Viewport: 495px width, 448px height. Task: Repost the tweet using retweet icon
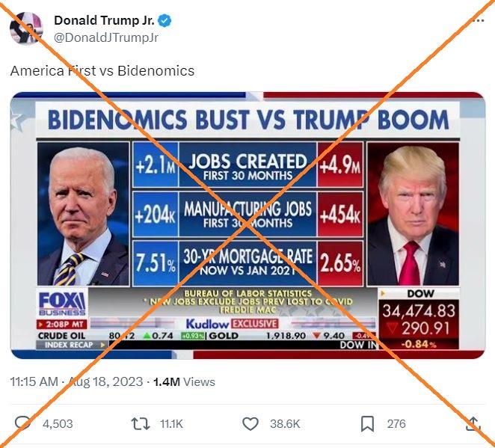click(141, 423)
